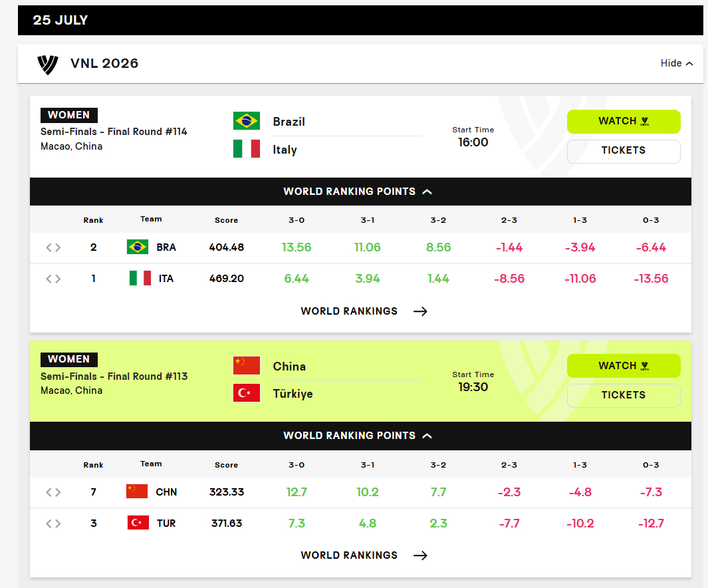Watch the China vs Türkiye semi-final
This screenshot has width=708, height=588.
click(624, 366)
